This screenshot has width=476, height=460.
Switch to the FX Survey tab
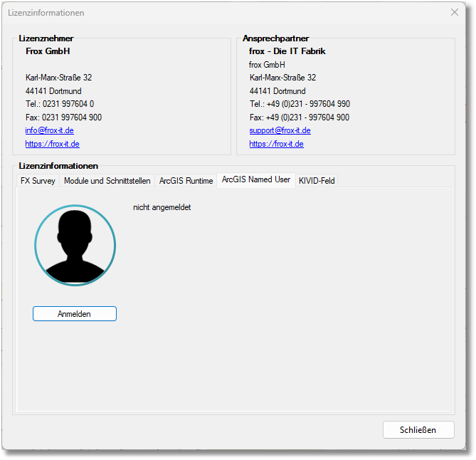click(x=38, y=181)
